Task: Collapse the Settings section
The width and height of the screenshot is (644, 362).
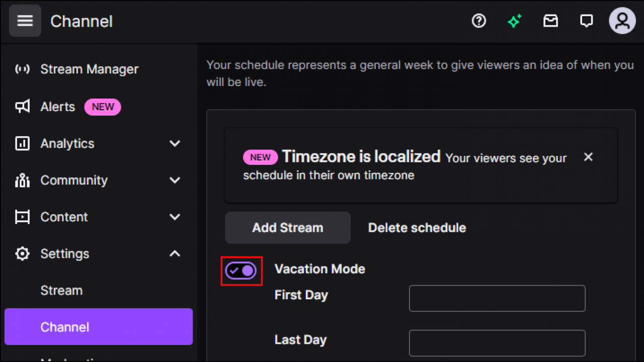Action: click(x=175, y=253)
